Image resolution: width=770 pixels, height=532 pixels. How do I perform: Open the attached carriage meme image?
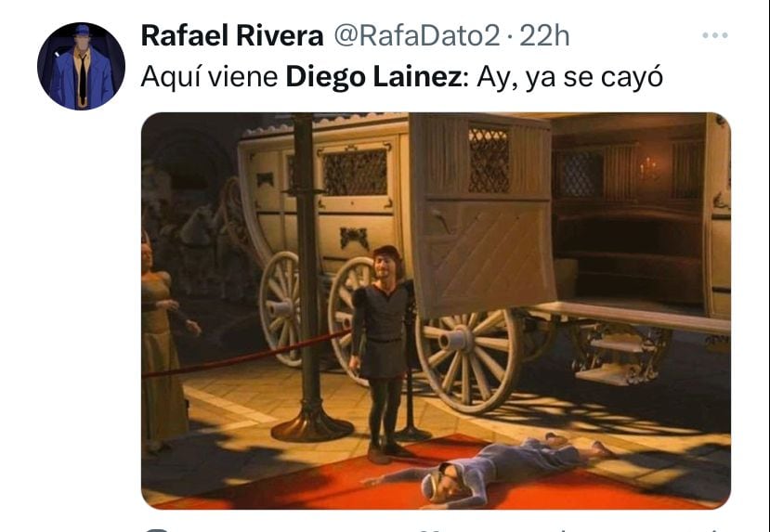coord(436,310)
